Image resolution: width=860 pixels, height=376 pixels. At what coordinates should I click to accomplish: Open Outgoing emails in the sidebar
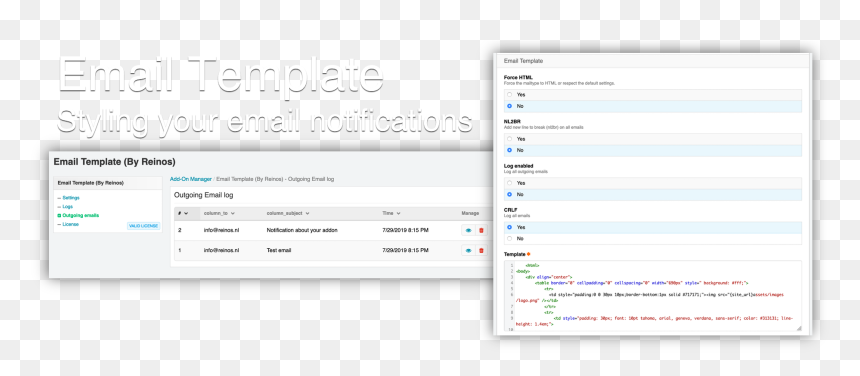coord(81,215)
